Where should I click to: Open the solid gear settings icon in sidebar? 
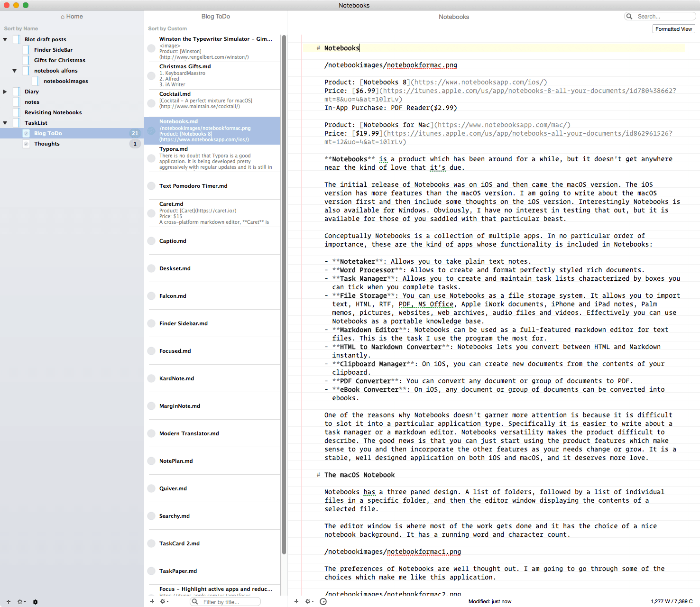point(35,602)
